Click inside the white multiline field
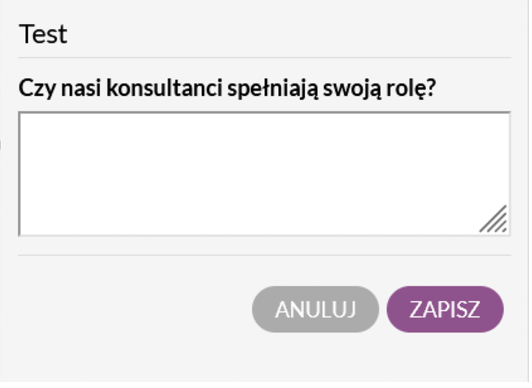Viewport: 532px width, 388px height. tap(264, 174)
